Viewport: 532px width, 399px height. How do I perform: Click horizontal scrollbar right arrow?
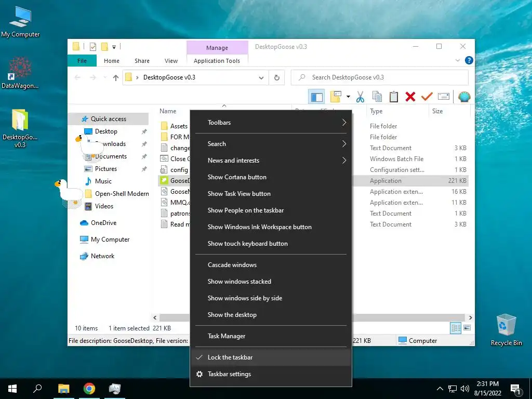[x=471, y=317]
